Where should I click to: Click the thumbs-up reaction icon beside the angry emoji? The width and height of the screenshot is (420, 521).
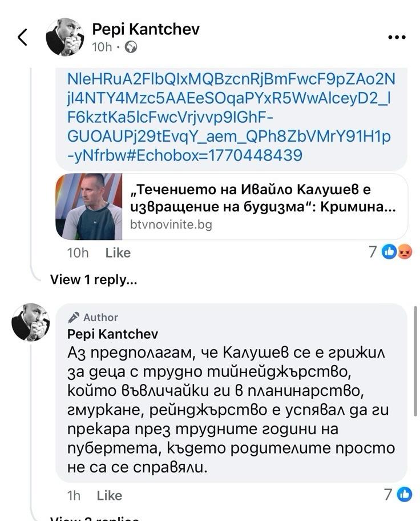[390, 251]
